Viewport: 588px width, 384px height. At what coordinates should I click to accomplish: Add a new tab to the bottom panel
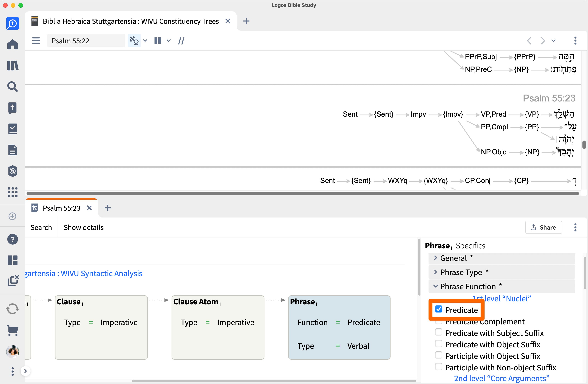tap(108, 208)
